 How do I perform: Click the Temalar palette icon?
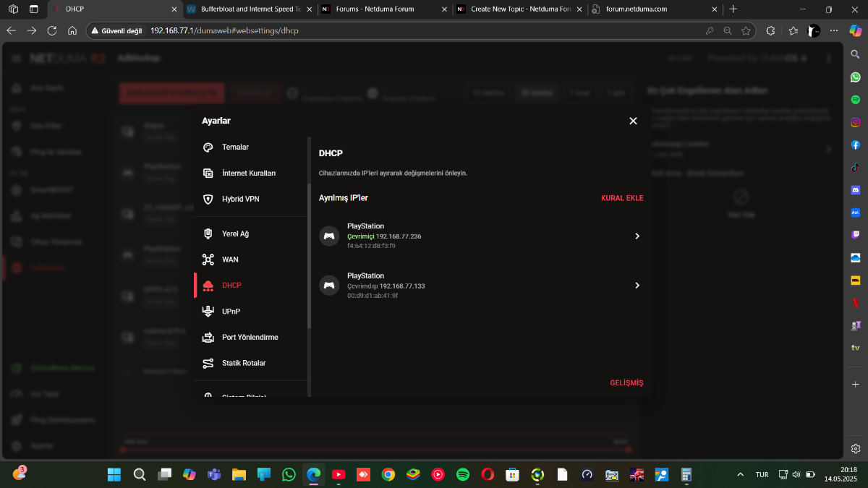tap(208, 147)
